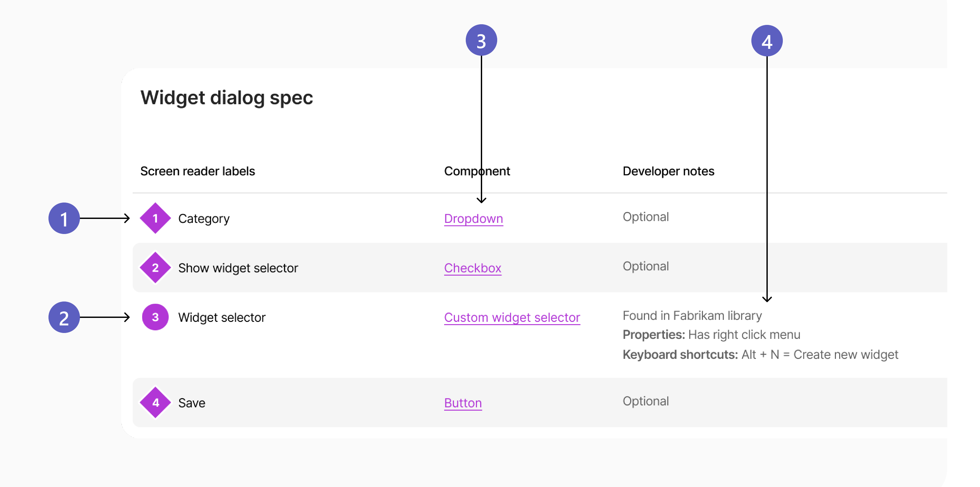Select the purple diamond beside Show widget selector
This screenshot has height=487, width=980.
155,268
